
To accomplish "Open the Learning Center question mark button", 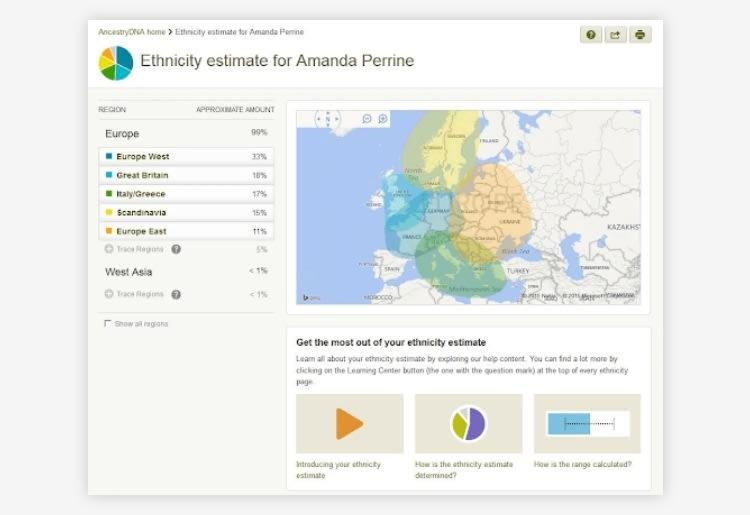I will coord(591,35).
